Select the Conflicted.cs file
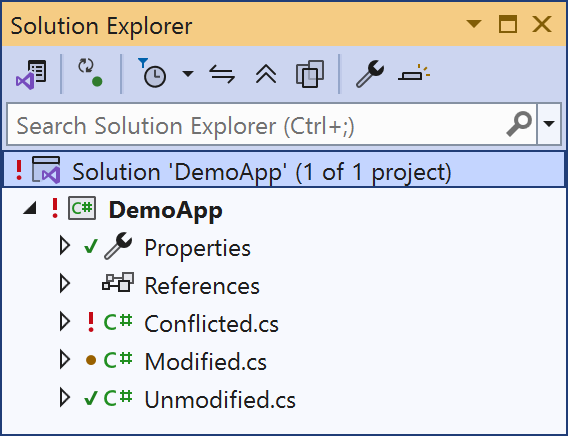568x436 pixels. coord(212,324)
